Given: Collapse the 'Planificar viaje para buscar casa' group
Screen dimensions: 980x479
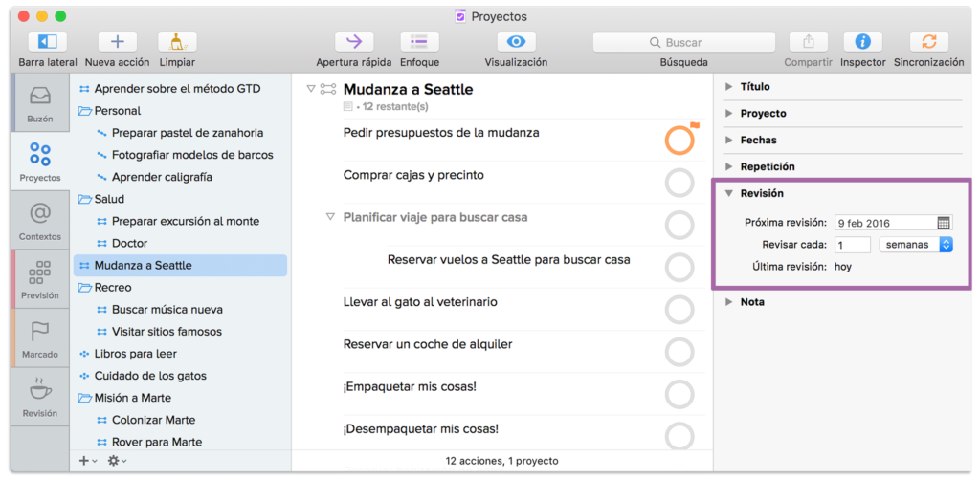Looking at the screenshot, I should (330, 217).
